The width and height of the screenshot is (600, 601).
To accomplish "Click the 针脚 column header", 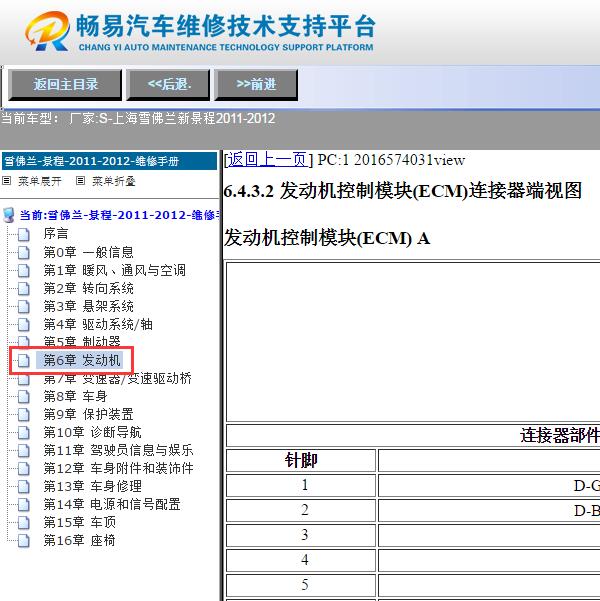I will (x=301, y=460).
